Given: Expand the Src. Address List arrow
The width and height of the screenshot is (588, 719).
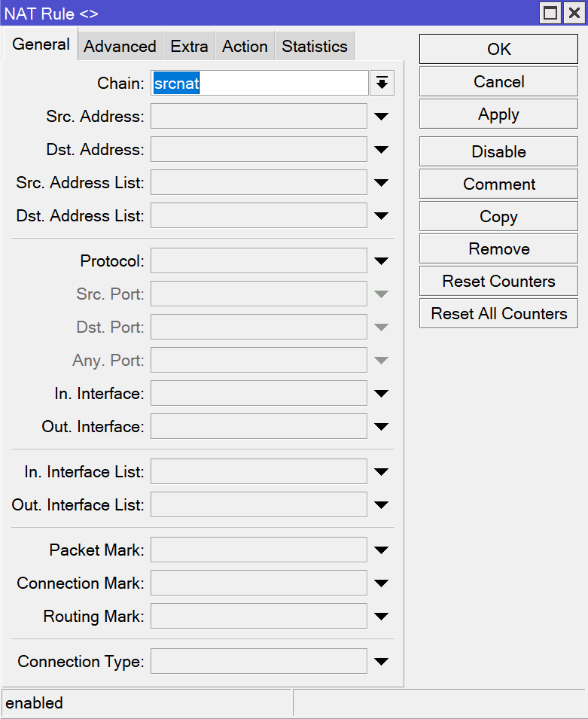Looking at the screenshot, I should tap(381, 183).
